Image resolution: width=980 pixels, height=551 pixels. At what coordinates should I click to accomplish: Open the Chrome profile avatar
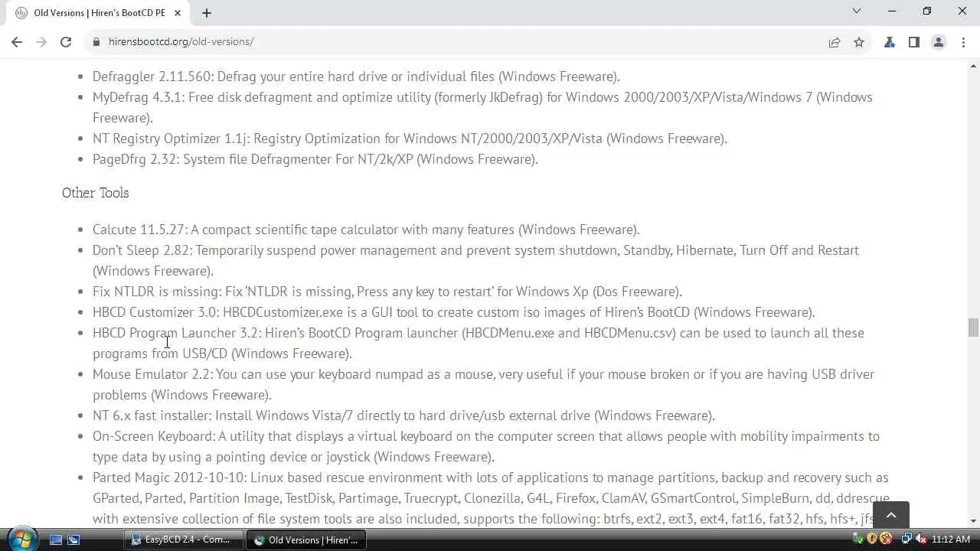tap(939, 42)
